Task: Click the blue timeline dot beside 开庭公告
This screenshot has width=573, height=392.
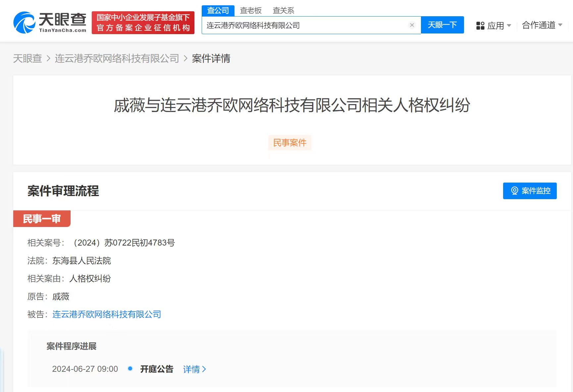Action: pyautogui.click(x=130, y=368)
